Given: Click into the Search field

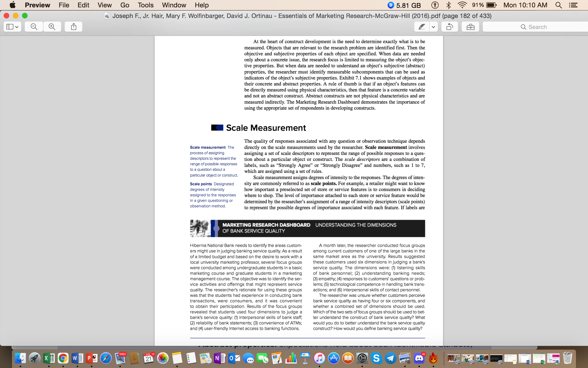Looking at the screenshot, I should (535, 27).
